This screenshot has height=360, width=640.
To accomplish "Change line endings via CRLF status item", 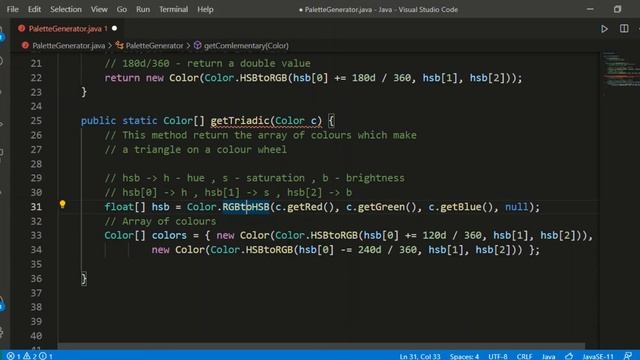I will click(x=524, y=356).
